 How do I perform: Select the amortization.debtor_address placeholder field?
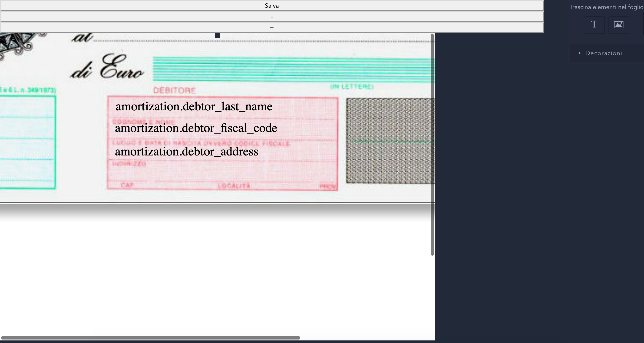(x=186, y=152)
